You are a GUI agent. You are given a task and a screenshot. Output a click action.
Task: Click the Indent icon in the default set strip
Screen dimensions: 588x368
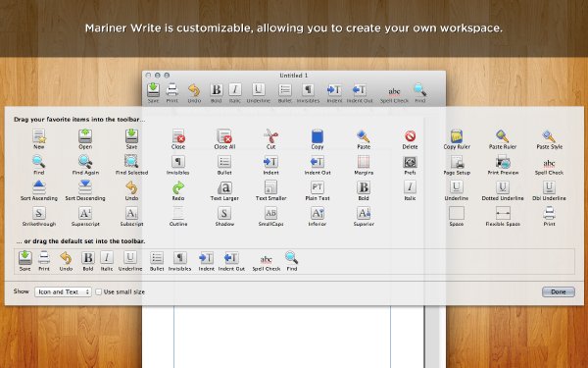206,258
